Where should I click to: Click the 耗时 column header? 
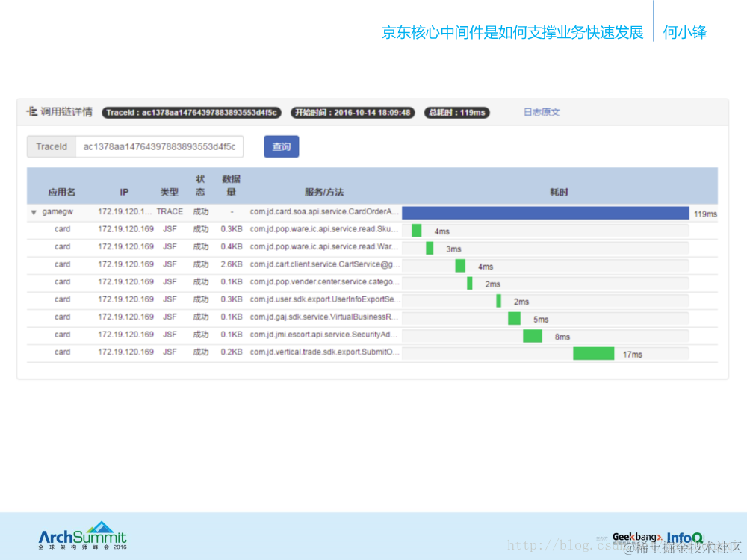tap(559, 193)
